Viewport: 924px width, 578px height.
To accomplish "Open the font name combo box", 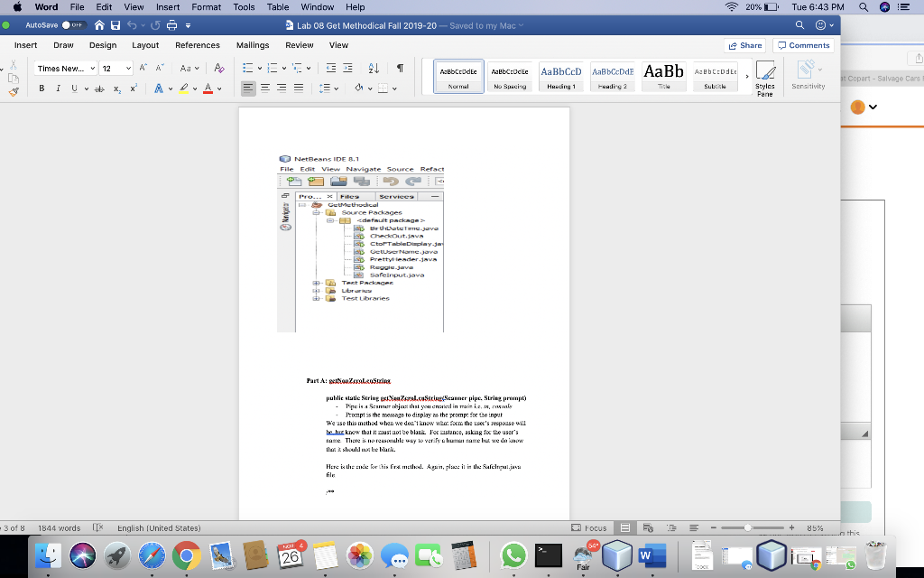I will [65, 69].
